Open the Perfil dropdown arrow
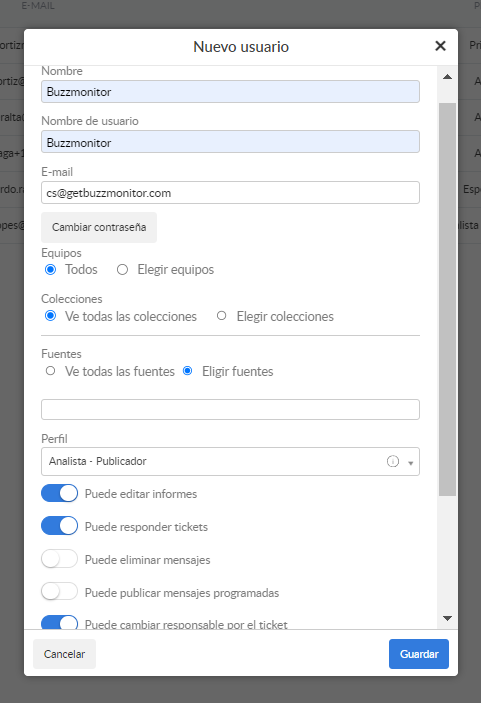 pyautogui.click(x=410, y=463)
